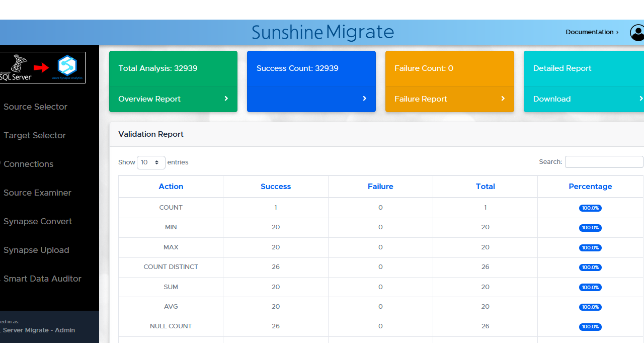
Task: Click Failure Count: 0 card text
Action: coord(424,68)
